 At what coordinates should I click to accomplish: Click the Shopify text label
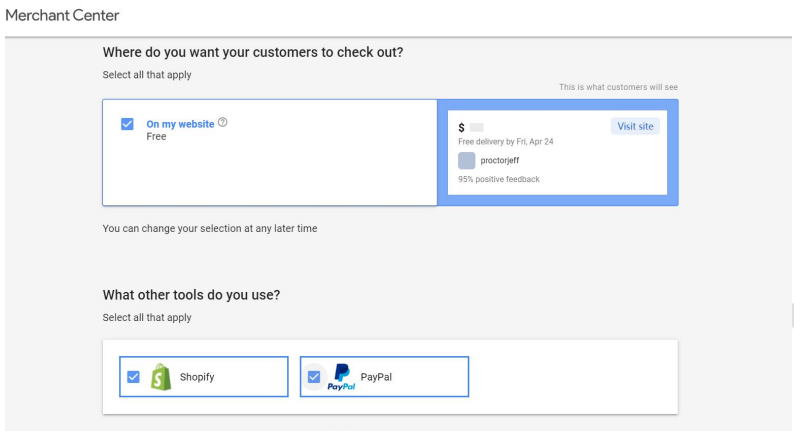tap(197, 377)
